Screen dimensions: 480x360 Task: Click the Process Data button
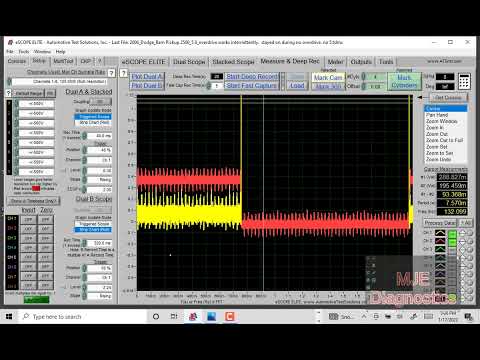pyautogui.click(x=440, y=223)
